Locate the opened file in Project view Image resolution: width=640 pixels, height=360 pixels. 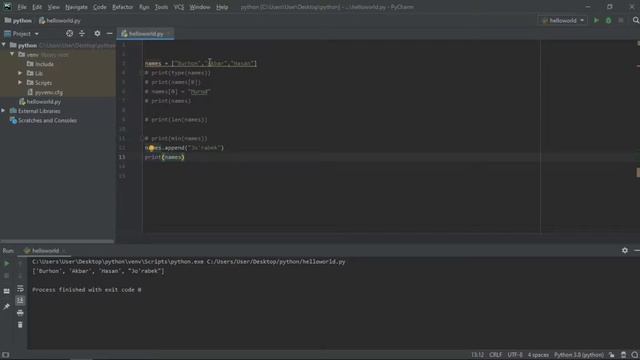[x=69, y=33]
